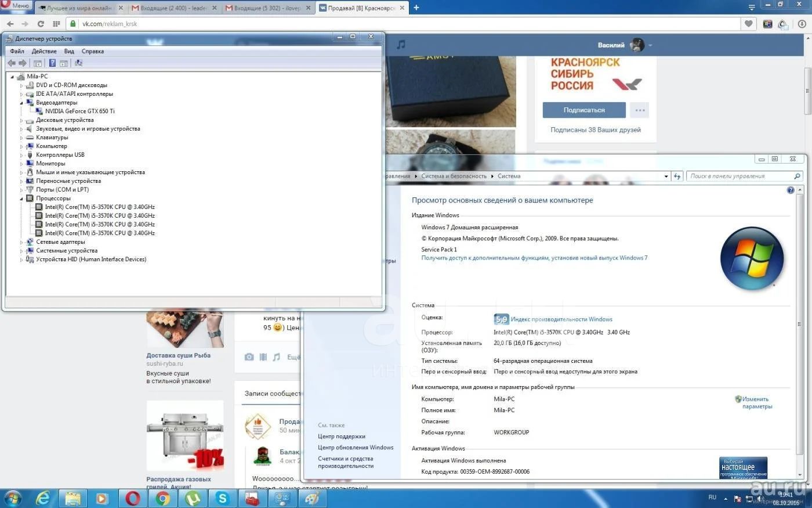This screenshot has width=812, height=508.
Task: Click the three-dots button beside Подписаться
Action: coord(640,110)
